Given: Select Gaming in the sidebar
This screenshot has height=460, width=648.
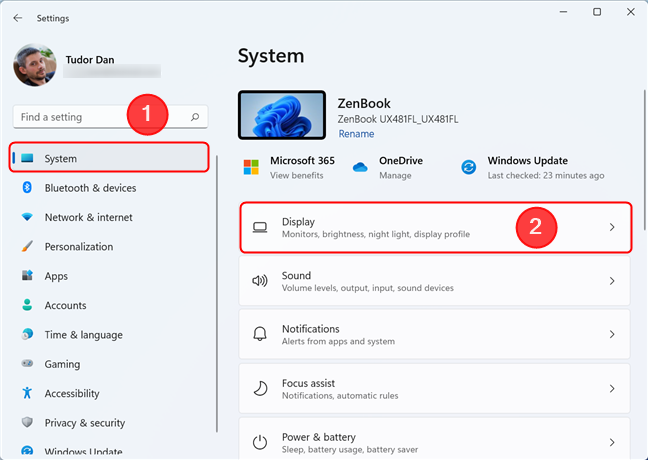Looking at the screenshot, I should 109,364.
